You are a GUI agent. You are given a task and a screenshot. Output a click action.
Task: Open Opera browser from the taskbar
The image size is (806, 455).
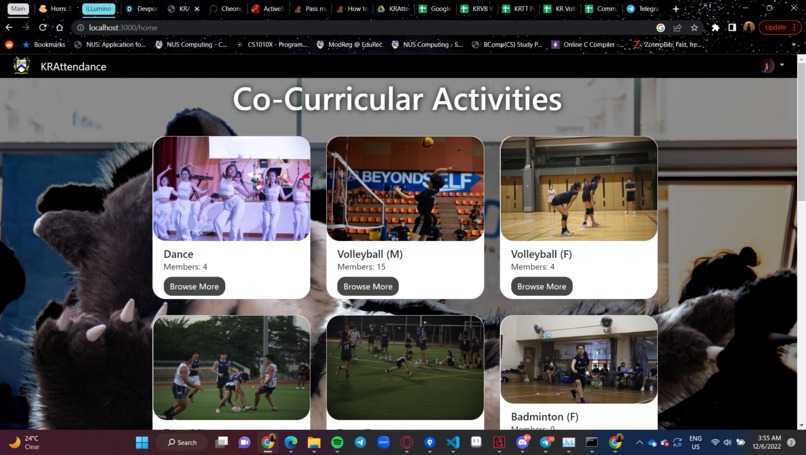(x=407, y=442)
